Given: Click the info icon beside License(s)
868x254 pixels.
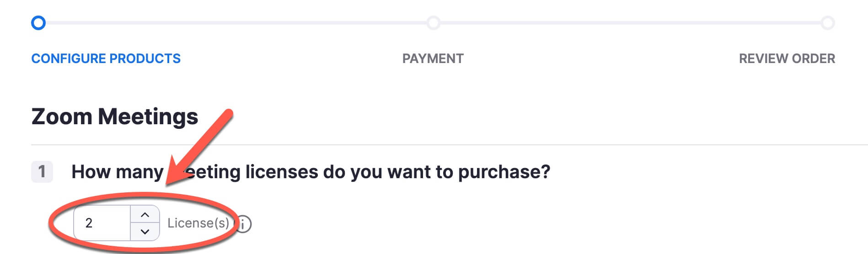Looking at the screenshot, I should [x=245, y=224].
